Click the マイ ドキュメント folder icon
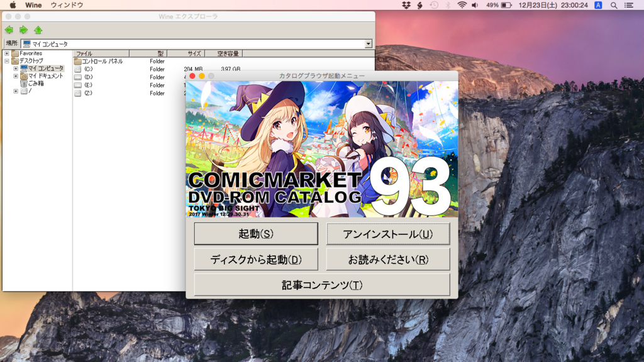Viewport: 644px width, 362px height. [x=24, y=76]
